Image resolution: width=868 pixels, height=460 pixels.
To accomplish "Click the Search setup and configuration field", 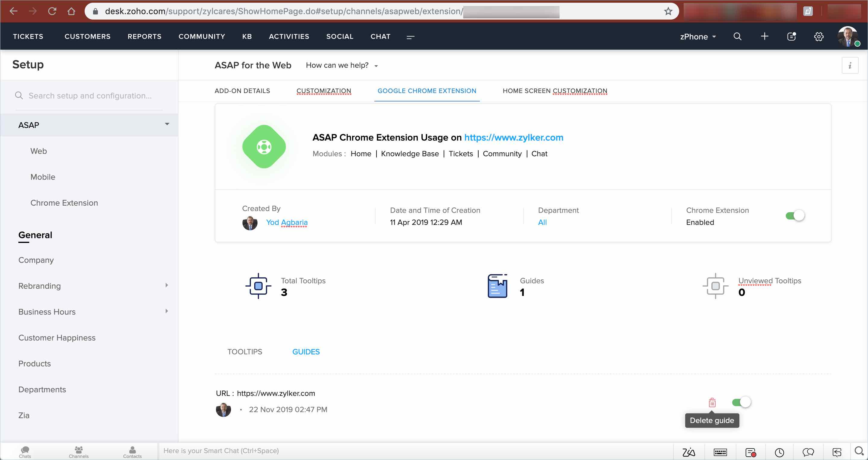I will [90, 96].
